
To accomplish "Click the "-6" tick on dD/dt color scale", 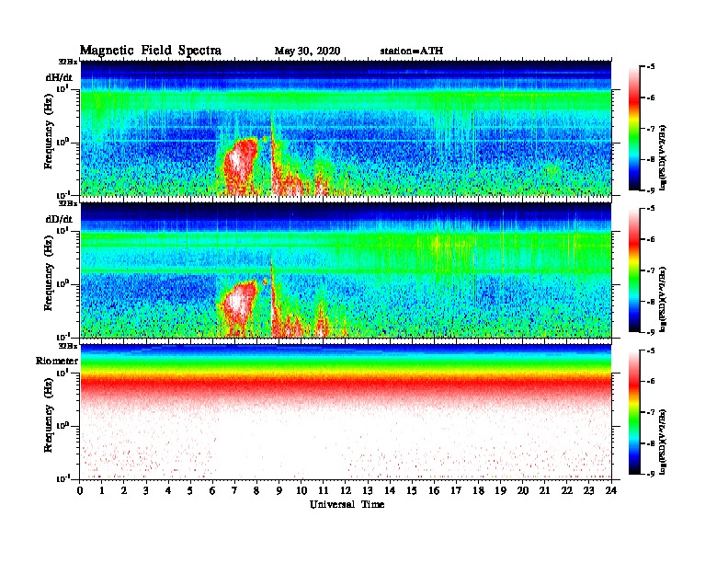I will pyautogui.click(x=651, y=240).
